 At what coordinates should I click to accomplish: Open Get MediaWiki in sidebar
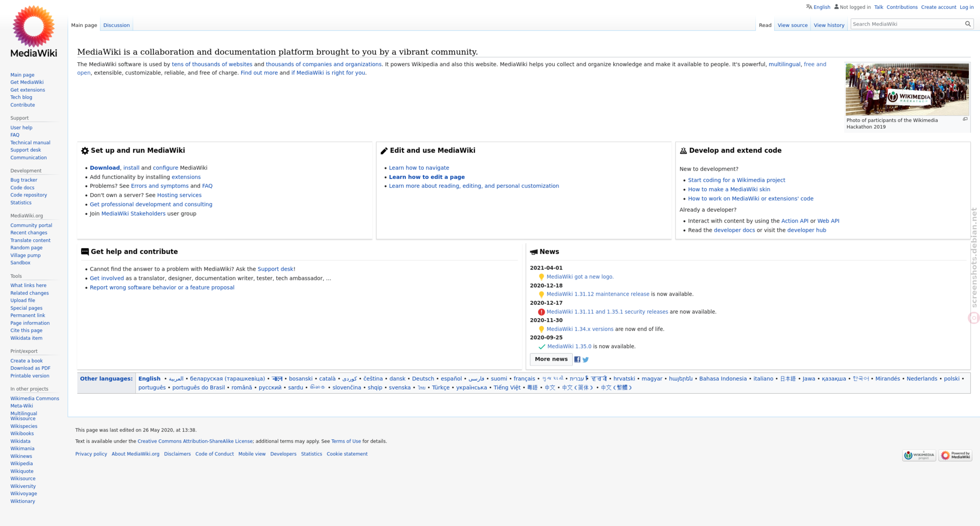point(27,82)
